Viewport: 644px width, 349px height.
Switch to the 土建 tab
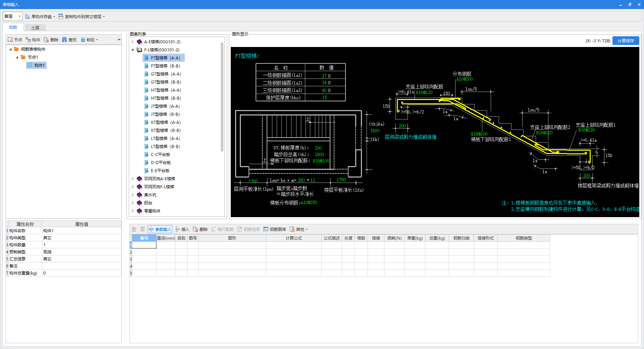point(35,28)
